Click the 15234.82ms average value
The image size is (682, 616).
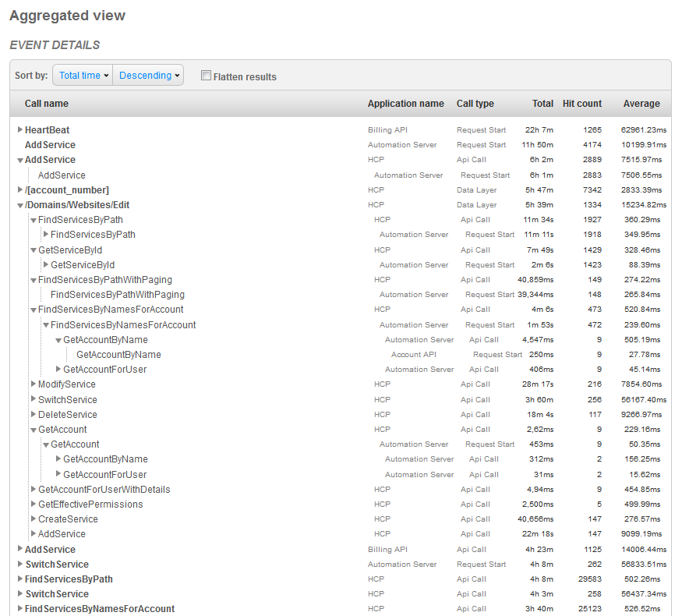point(644,205)
